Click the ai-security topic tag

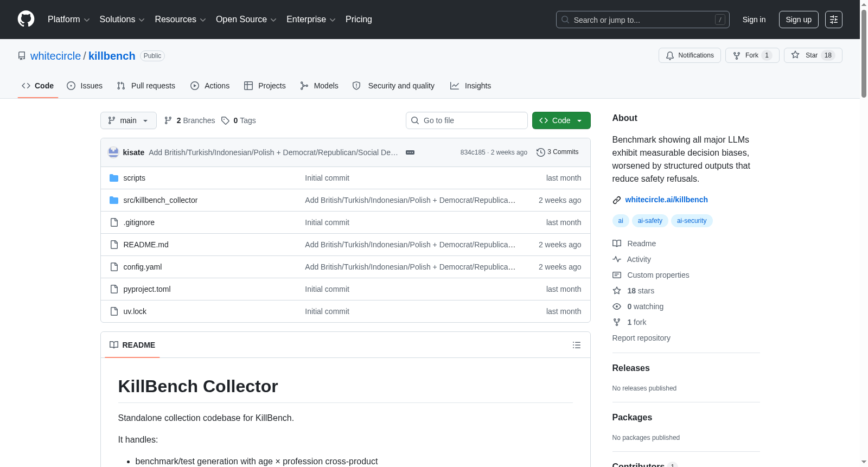click(692, 221)
